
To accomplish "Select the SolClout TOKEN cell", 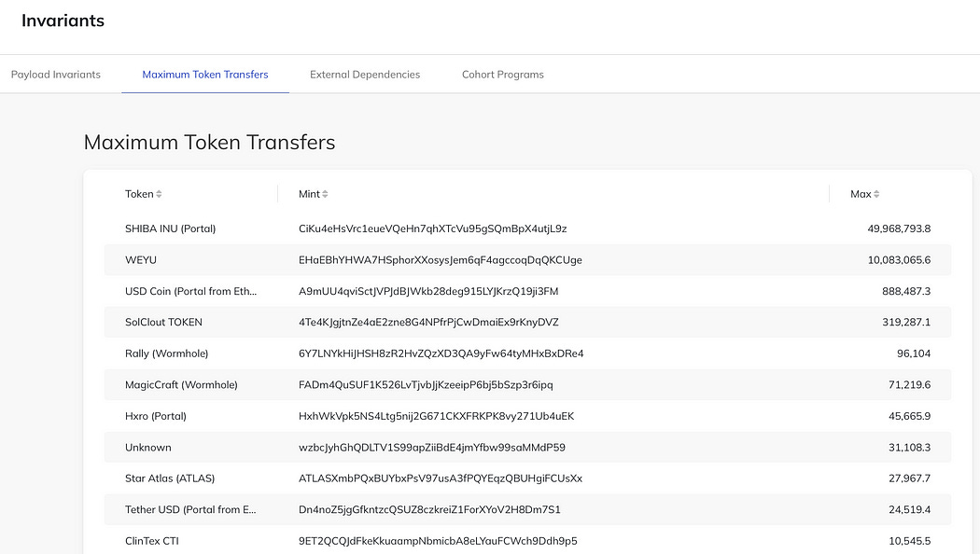I will 163,323.
